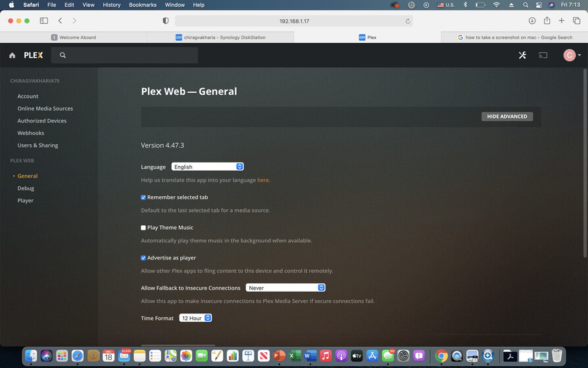
Task: Show Safari tab overview
Action: coord(576,20)
